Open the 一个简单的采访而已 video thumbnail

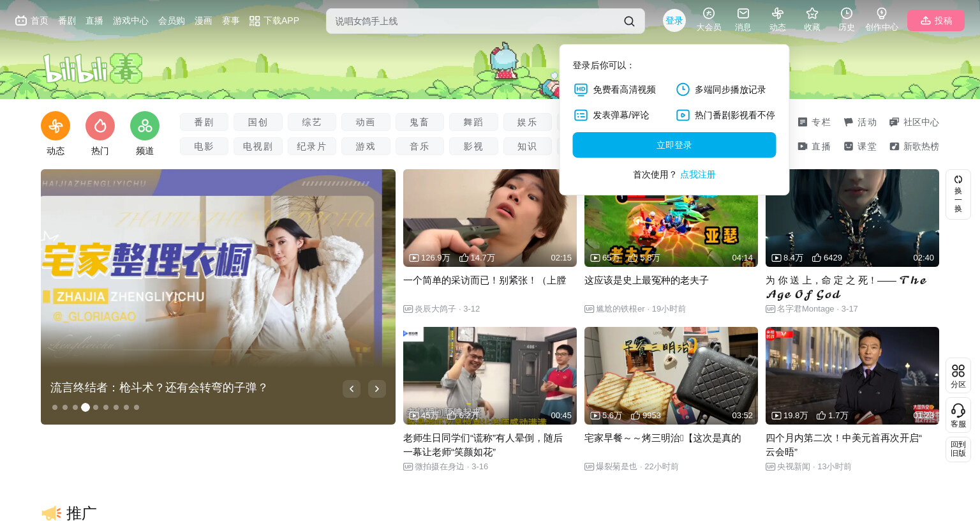pyautogui.click(x=490, y=218)
